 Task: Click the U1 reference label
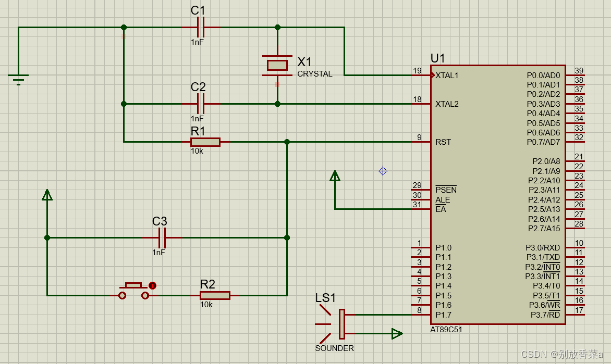(437, 58)
